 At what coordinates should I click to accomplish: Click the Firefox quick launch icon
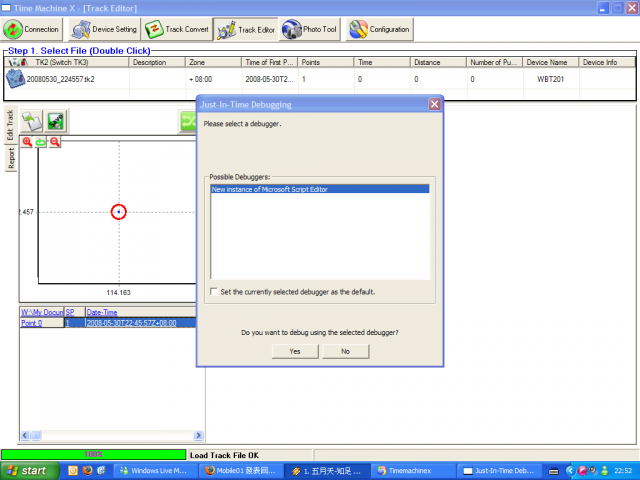pos(87,471)
